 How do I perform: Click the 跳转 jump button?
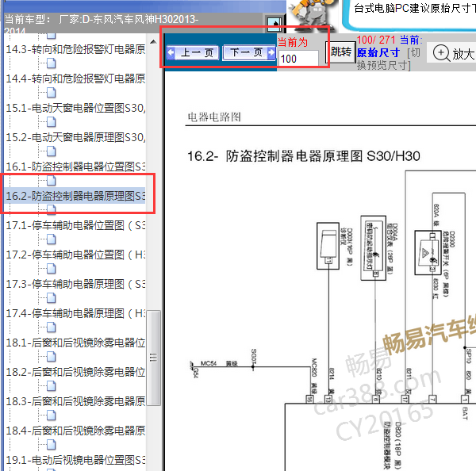pos(341,52)
